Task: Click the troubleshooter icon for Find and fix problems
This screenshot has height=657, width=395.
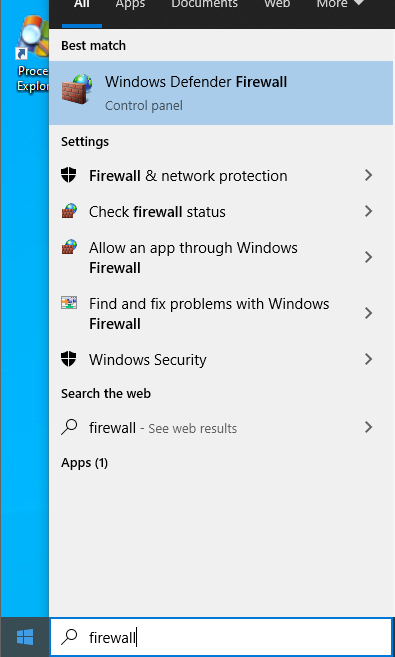Action: click(69, 303)
